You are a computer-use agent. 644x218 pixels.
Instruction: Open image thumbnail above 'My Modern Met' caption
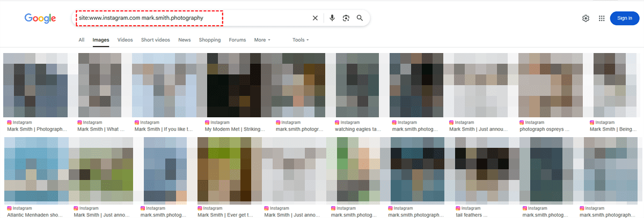[x=234, y=85]
